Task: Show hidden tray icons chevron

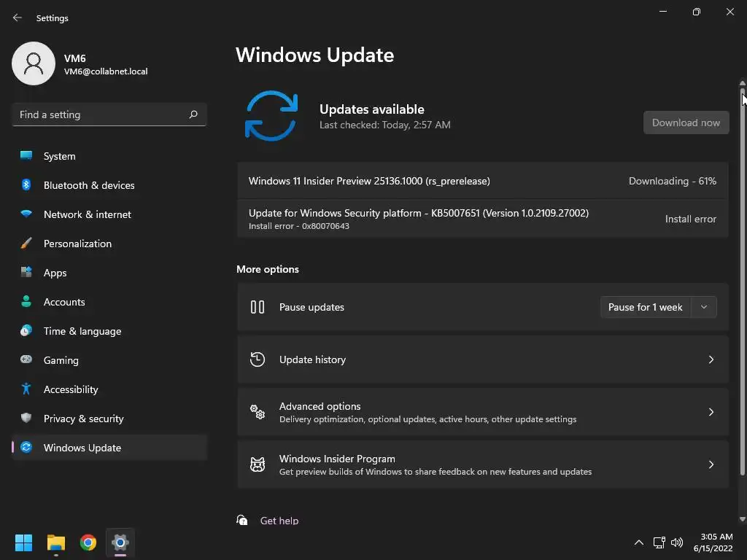Action: click(639, 542)
